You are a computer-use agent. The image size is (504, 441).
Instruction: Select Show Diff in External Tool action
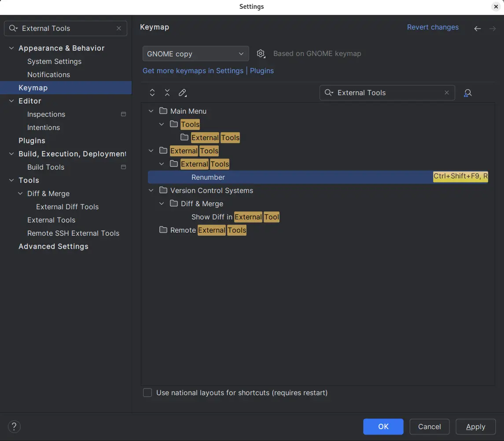point(235,217)
